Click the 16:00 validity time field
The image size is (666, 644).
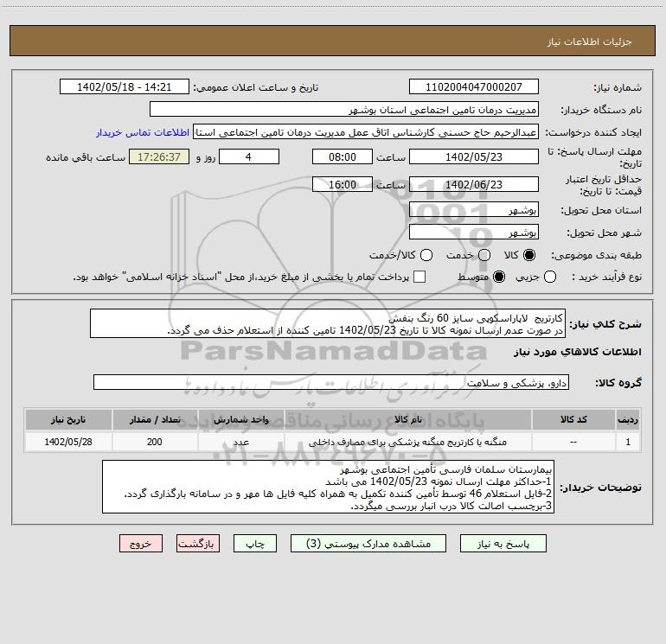coord(343,184)
